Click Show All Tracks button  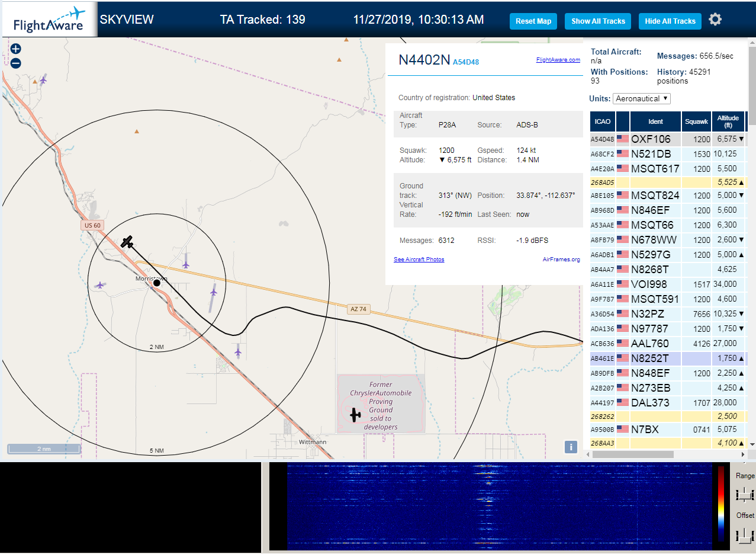[x=598, y=21]
